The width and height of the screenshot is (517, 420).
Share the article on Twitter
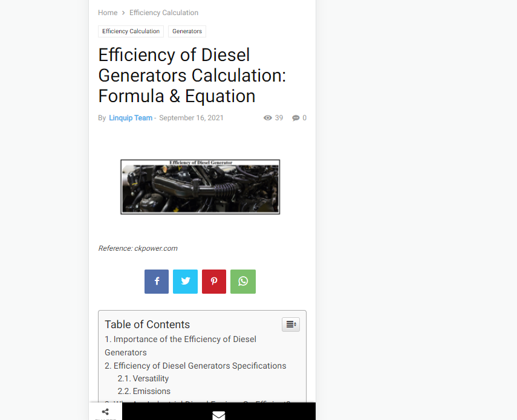coord(185,282)
